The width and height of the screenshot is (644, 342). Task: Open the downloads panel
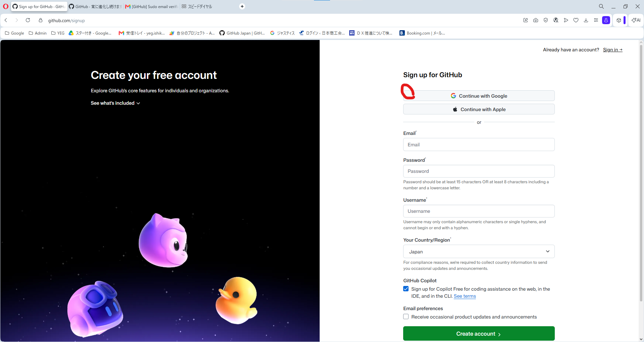pos(586,20)
